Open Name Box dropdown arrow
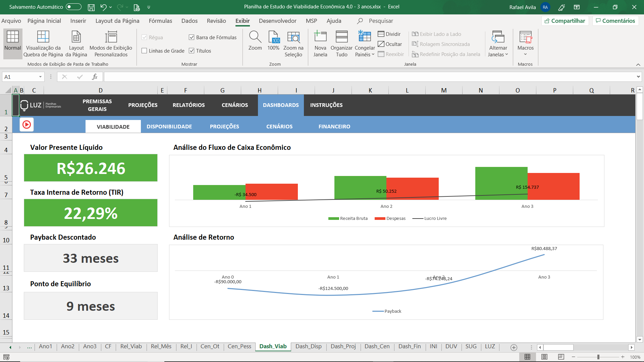Viewport: 644px width, 362px height. coord(40,77)
